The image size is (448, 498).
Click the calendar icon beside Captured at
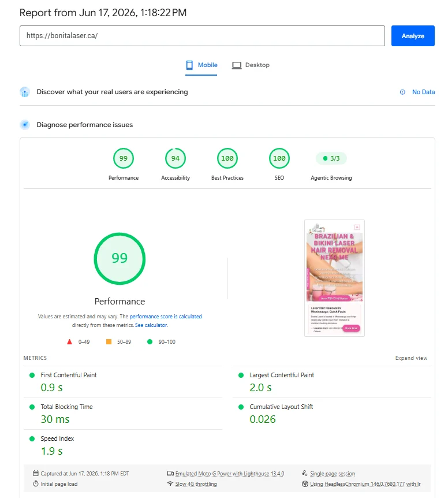pyautogui.click(x=36, y=473)
